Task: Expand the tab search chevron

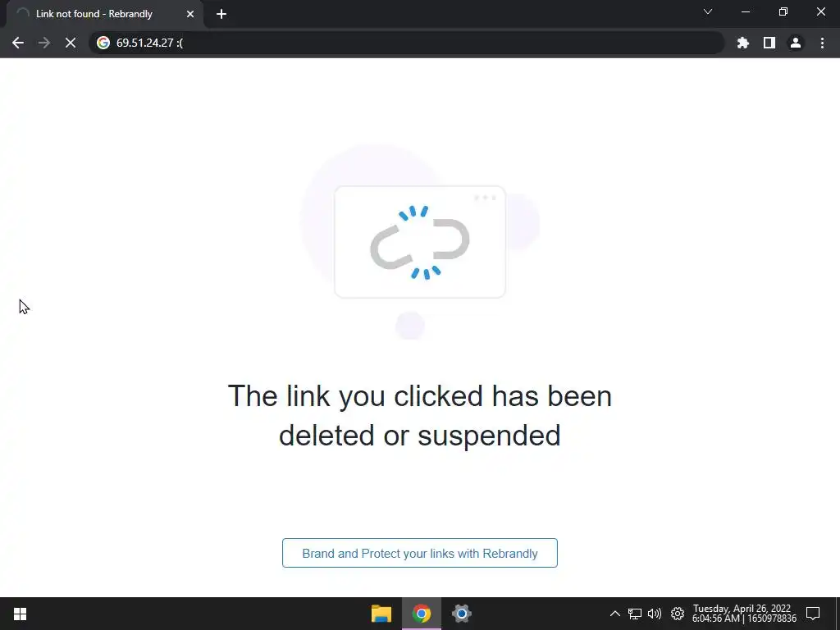Action: coord(708,11)
